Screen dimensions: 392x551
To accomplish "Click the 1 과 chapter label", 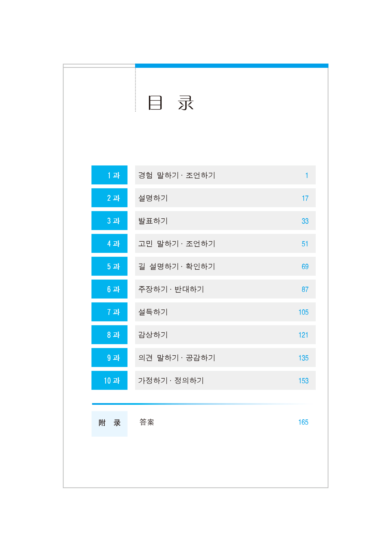I will click(109, 175).
